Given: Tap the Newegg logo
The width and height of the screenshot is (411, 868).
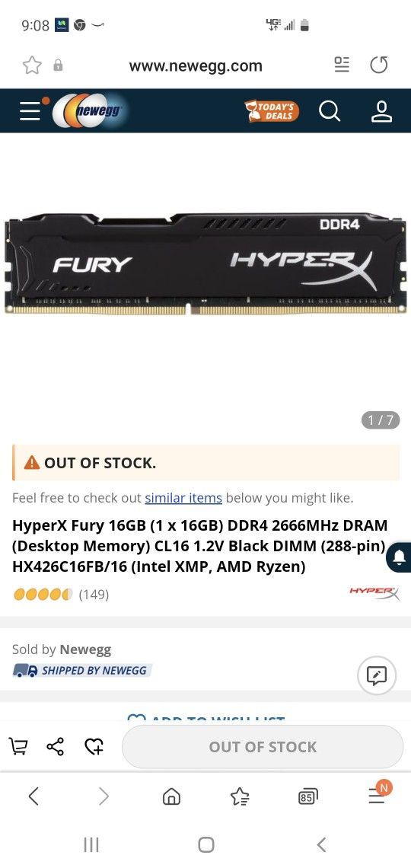Looking at the screenshot, I should (x=90, y=110).
